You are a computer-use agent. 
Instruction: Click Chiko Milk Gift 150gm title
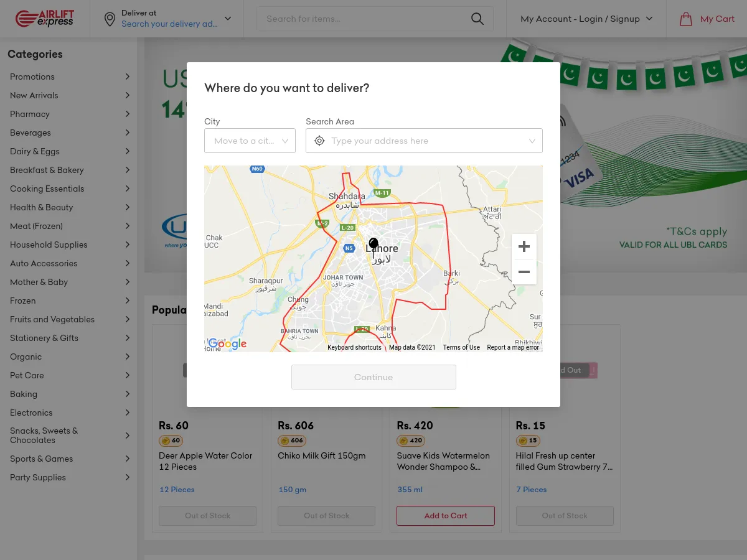pyautogui.click(x=321, y=455)
